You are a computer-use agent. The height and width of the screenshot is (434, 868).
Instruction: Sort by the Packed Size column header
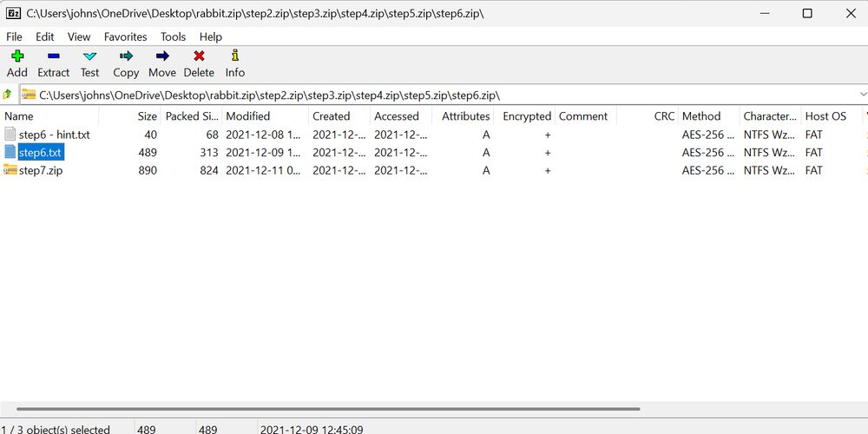pos(192,116)
